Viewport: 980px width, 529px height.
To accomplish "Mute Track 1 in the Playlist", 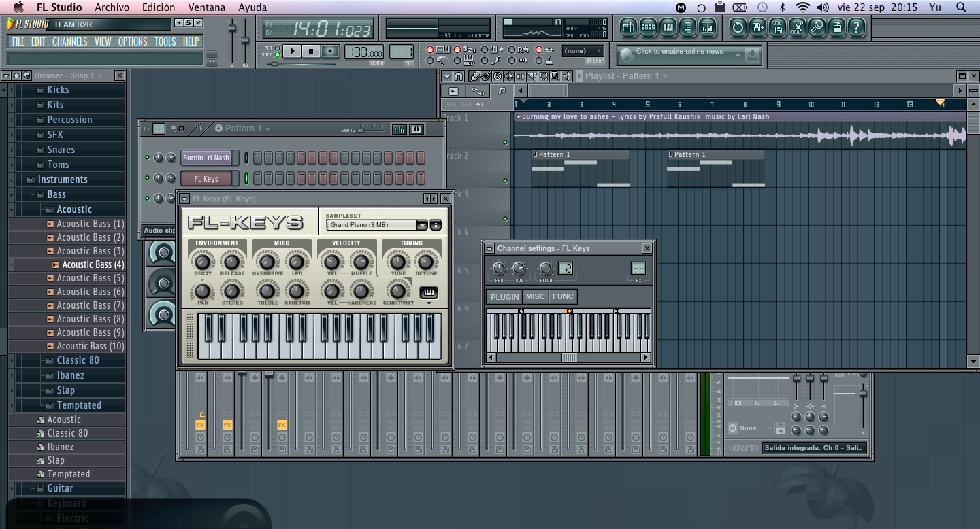I will (505, 143).
